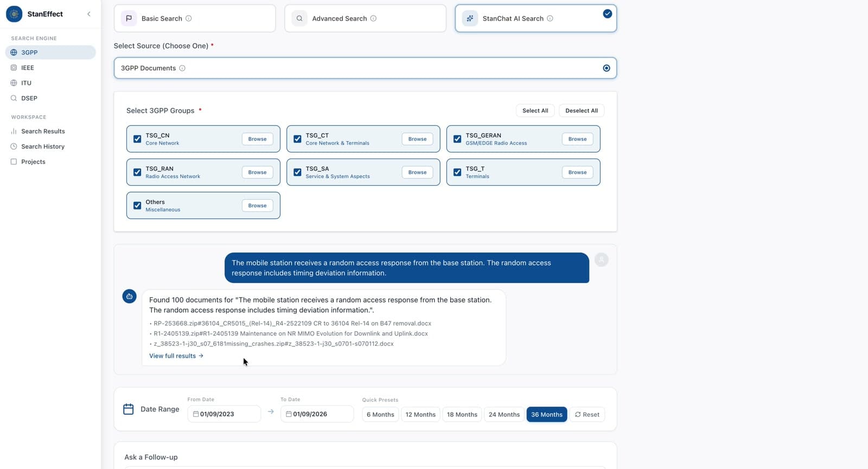
Task: Click the StanChat sparkle icon
Action: pyautogui.click(x=470, y=18)
